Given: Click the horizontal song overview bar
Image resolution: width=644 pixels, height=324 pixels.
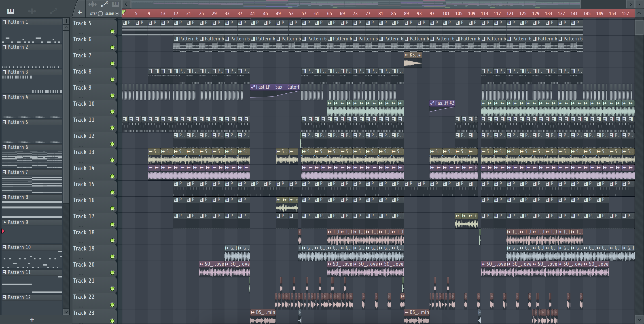Looking at the screenshot, I should click(356, 4).
